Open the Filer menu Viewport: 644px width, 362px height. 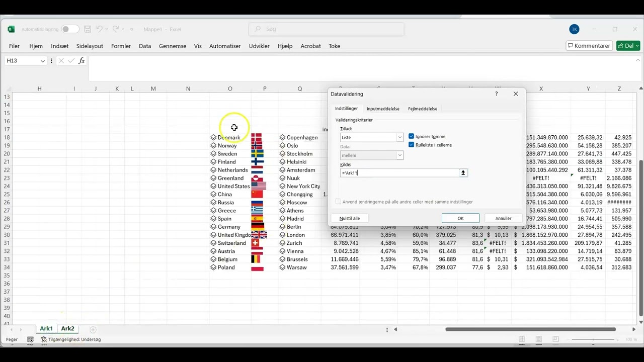point(14,46)
